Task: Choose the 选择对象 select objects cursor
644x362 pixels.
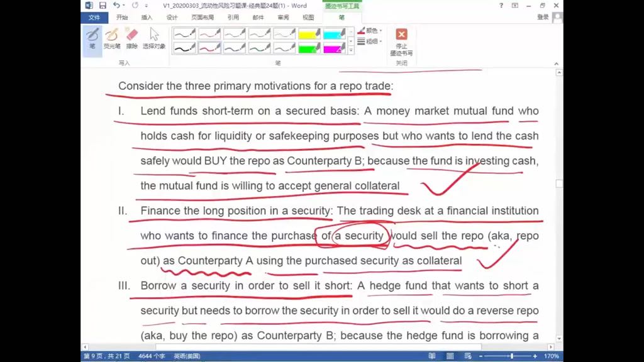Action: (154, 40)
